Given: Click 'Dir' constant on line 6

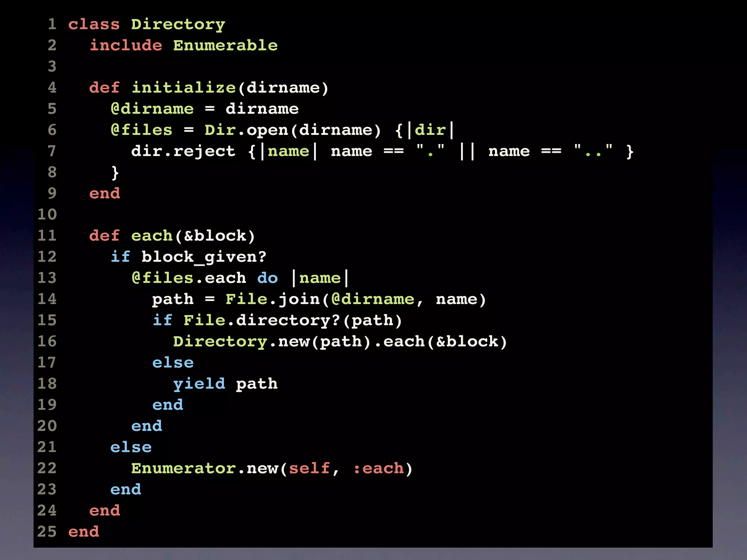Looking at the screenshot, I should coord(220,130).
